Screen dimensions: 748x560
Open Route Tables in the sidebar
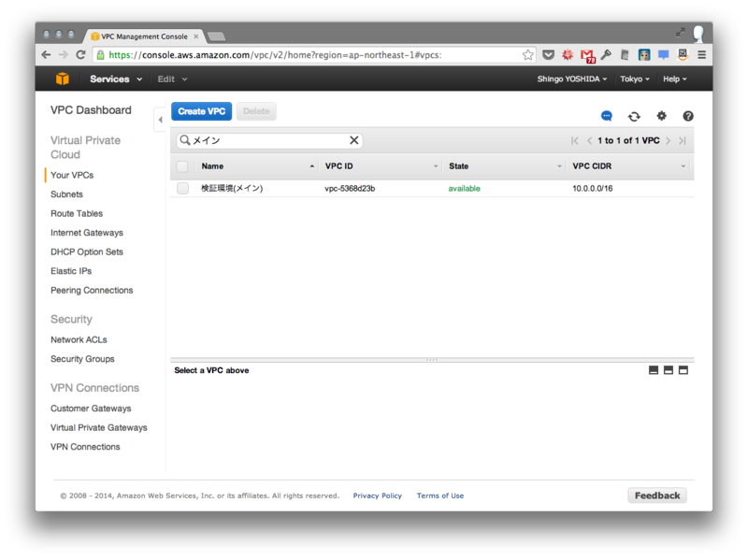77,213
